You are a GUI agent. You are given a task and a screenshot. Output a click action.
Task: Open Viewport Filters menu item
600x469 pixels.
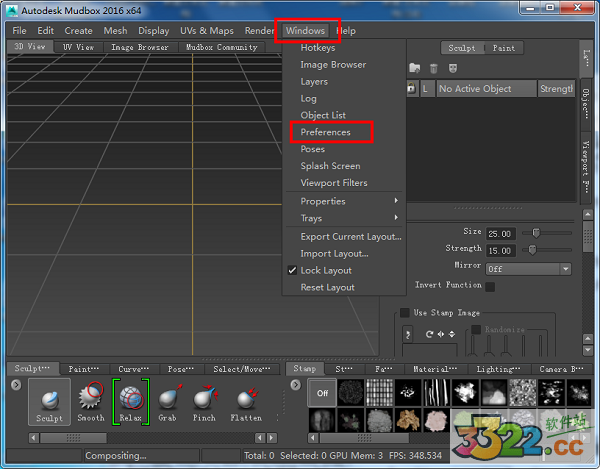click(334, 183)
